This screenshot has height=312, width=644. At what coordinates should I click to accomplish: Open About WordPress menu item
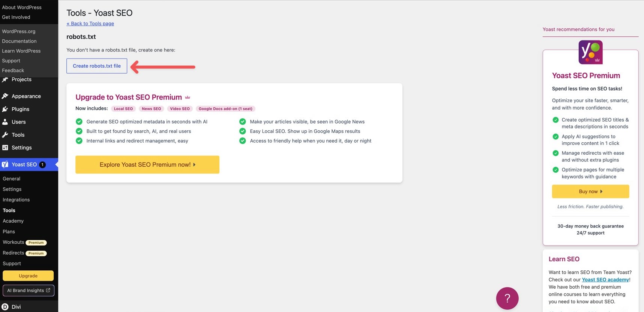pyautogui.click(x=22, y=7)
